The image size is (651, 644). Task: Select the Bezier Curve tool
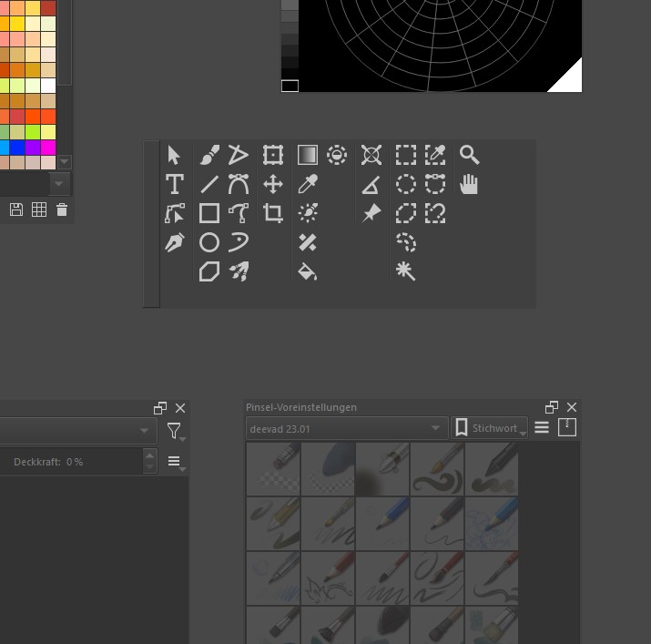(239, 184)
